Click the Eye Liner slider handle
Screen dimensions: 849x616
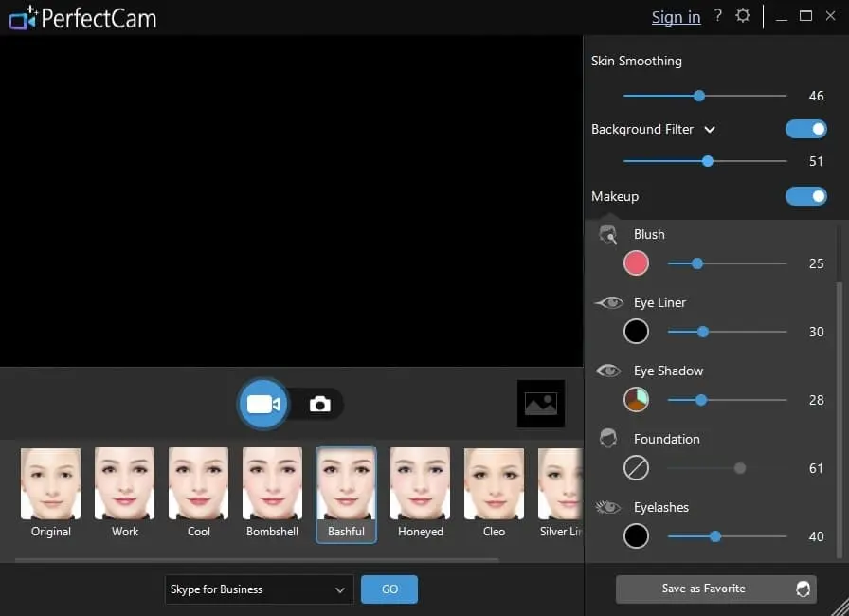[703, 332]
